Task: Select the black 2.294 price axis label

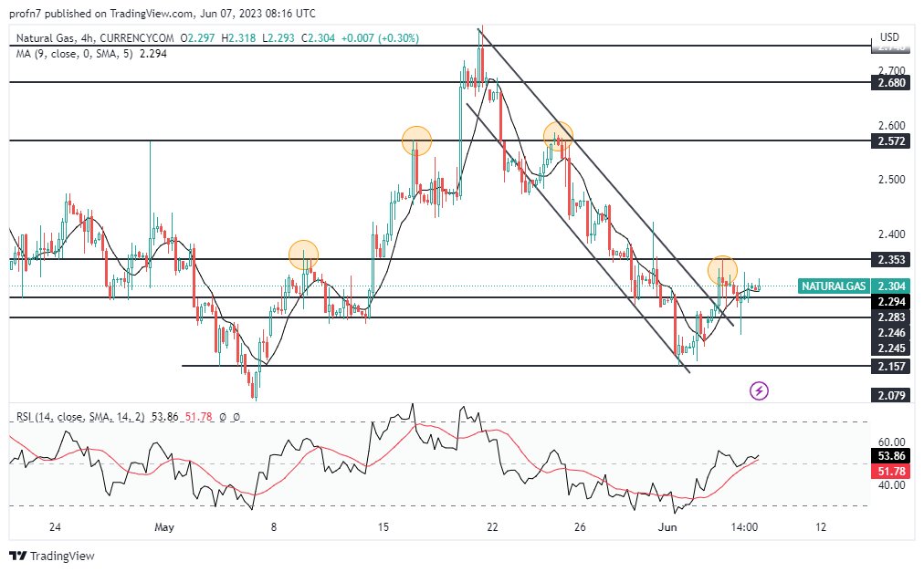Action: pos(891,302)
